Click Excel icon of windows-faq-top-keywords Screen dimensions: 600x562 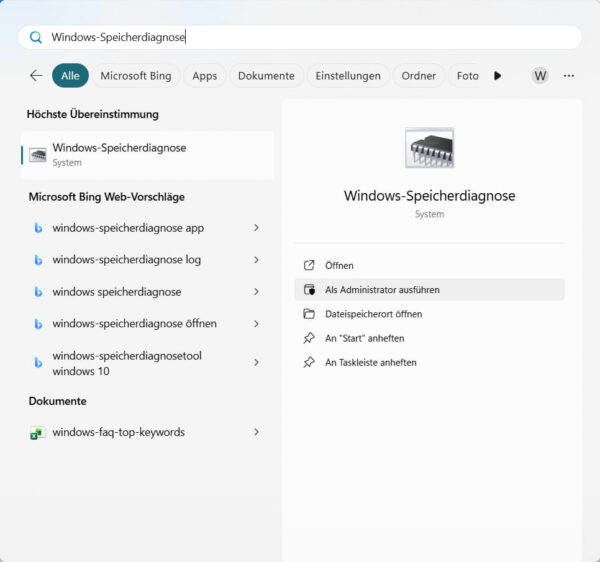[38, 433]
